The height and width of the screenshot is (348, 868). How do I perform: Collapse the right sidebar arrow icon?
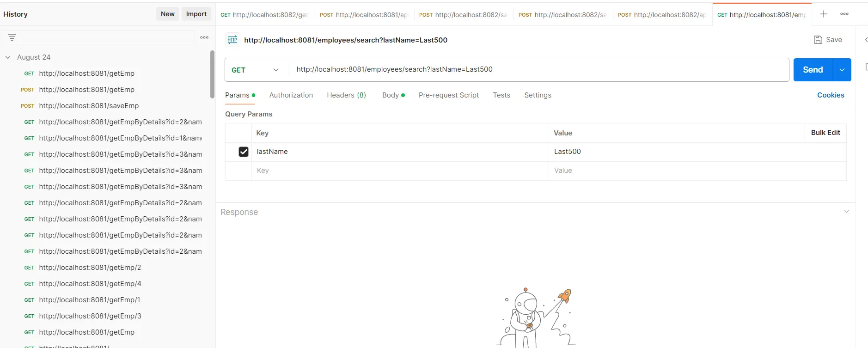[866, 40]
